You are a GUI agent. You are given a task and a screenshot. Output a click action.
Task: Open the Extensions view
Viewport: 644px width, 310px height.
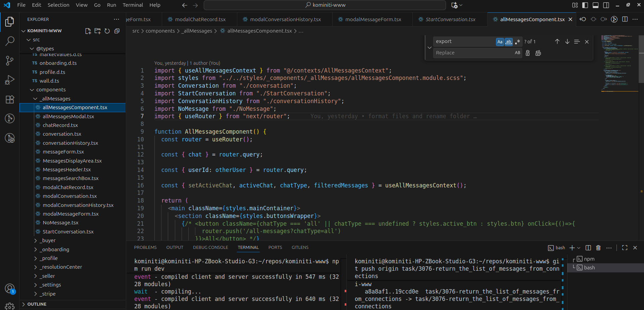(x=10, y=99)
